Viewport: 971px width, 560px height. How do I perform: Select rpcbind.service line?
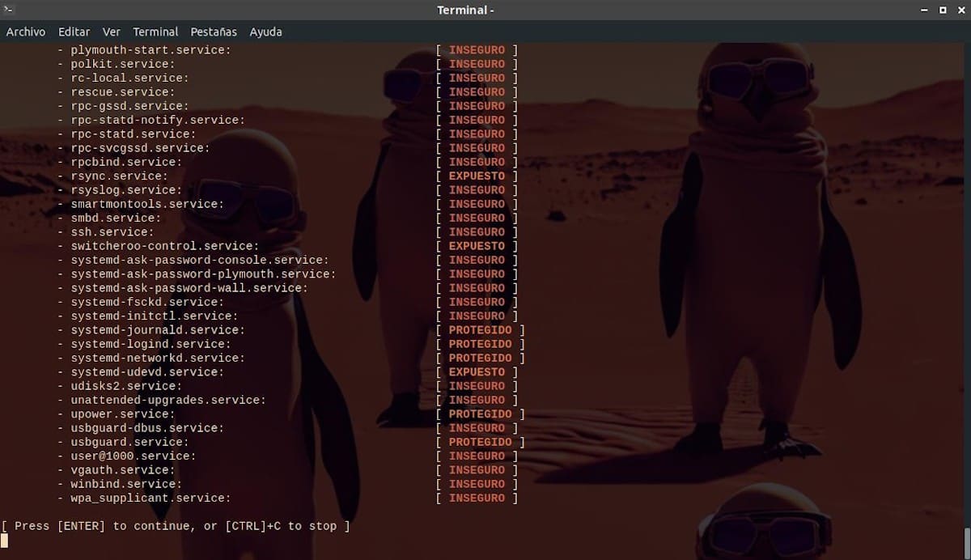(287, 162)
